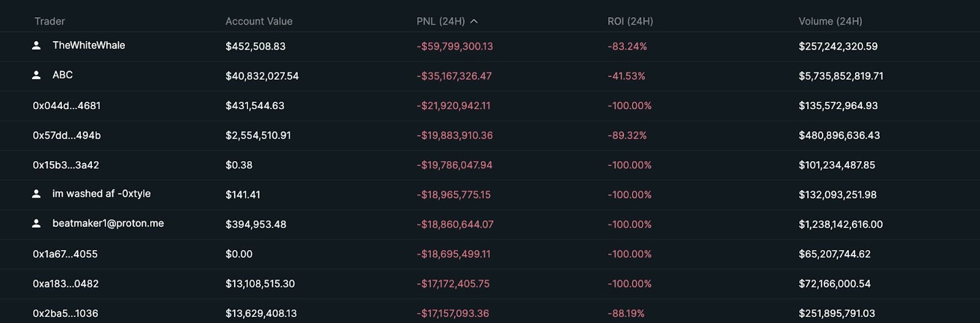Select the 0x15b3...3a42 trader address
980x323 pixels.
click(x=66, y=165)
